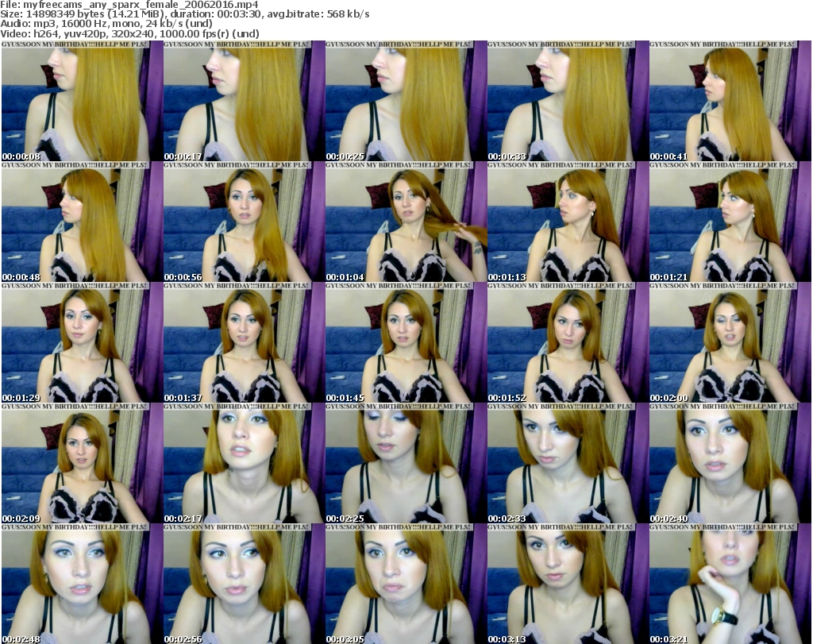Open the frame timestamped 00:03:13
Screen dimensions: 813x644
pyautogui.click(x=568, y=584)
